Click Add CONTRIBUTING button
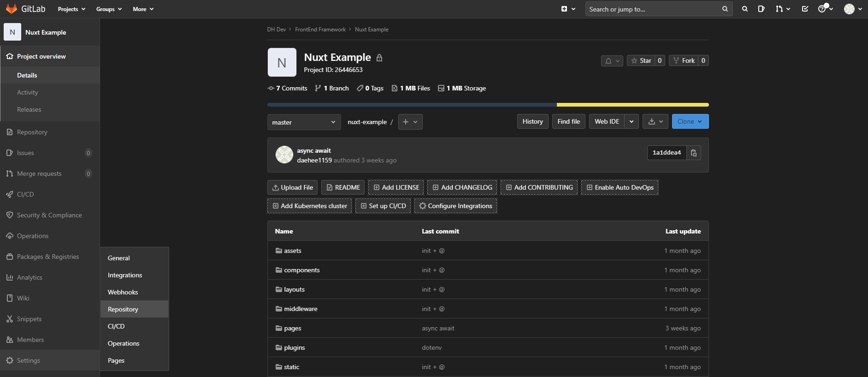The height and width of the screenshot is (377, 868). click(x=539, y=187)
